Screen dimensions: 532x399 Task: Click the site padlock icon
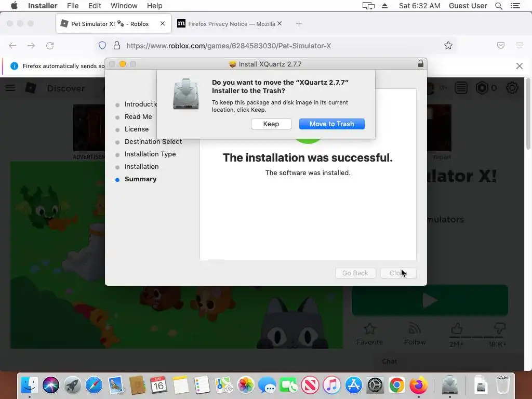(117, 46)
